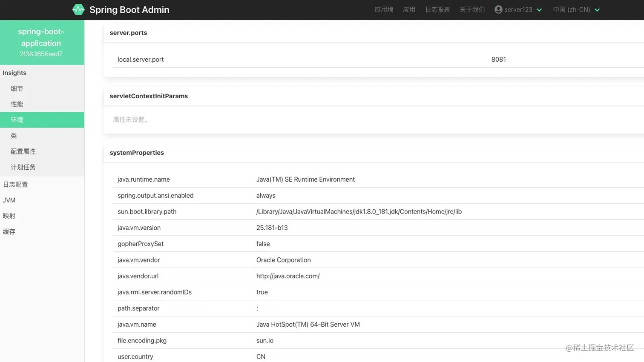Open the 应用墙 navigation item
644x362 pixels.
384,9
